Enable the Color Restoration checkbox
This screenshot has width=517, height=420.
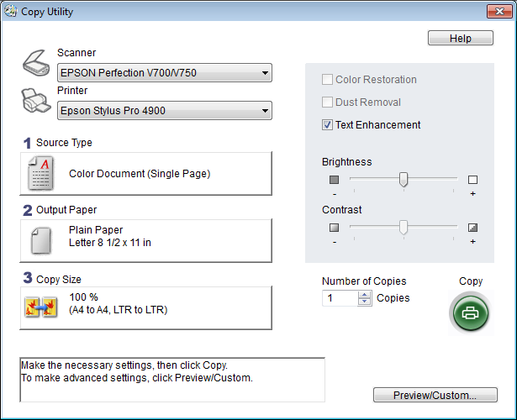click(x=327, y=80)
